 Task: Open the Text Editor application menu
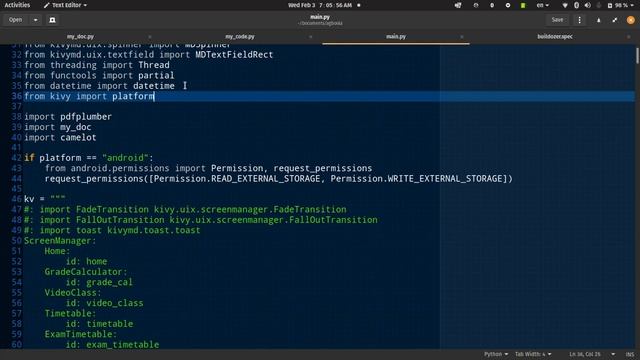(65, 5)
